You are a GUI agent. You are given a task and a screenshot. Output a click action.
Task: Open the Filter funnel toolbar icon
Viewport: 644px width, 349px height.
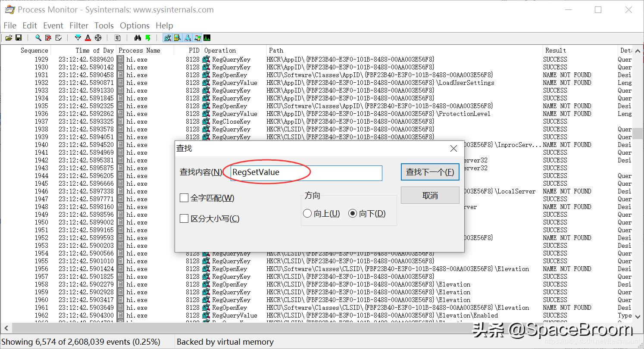78,38
